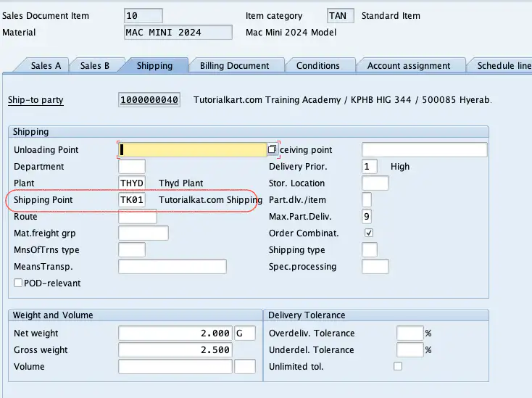Viewport: 532px width, 398px height.
Task: Click the MnsOfTrns type input field
Action: (132, 249)
